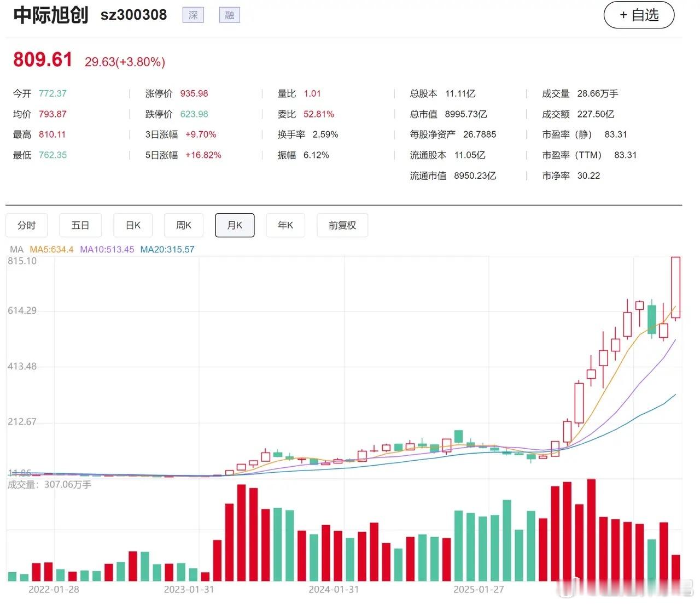
Task: Click 市盈率（TTM） value 83.31
Action: tap(625, 155)
